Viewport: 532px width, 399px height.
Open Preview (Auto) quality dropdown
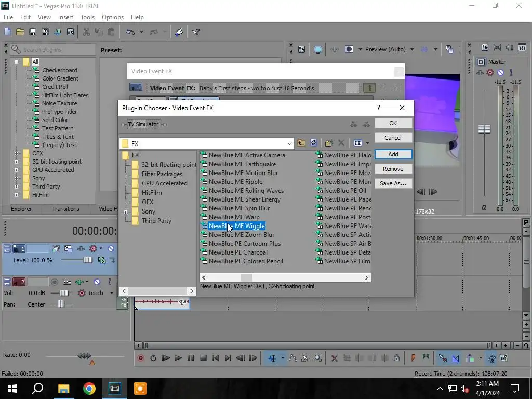[x=412, y=49]
